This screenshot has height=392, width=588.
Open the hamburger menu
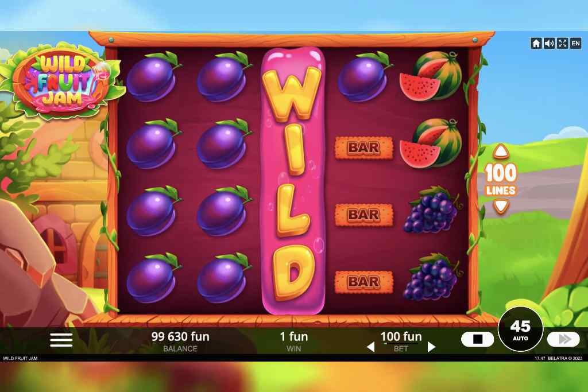(61, 340)
